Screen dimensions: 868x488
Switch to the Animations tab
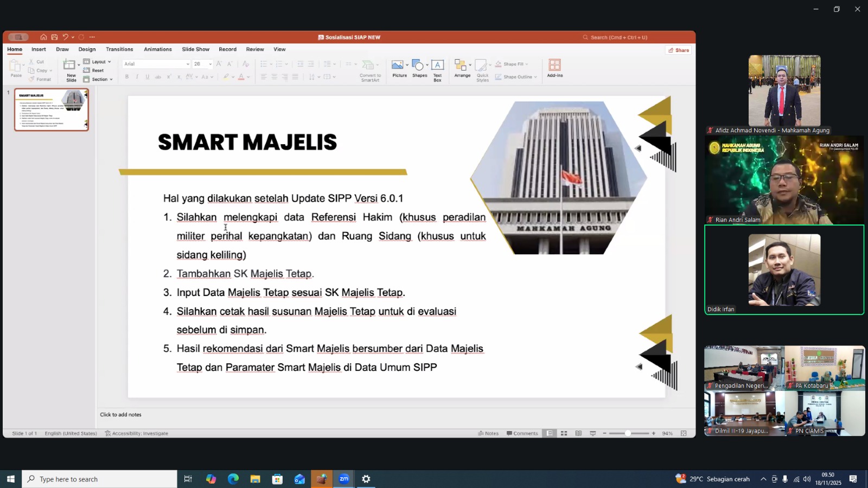tap(157, 49)
